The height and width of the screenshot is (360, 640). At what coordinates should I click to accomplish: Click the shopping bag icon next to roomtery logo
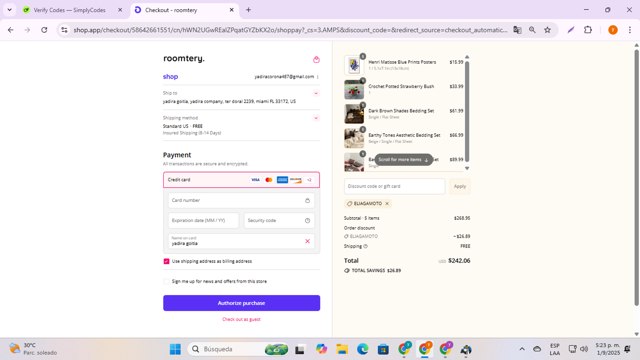[316, 60]
